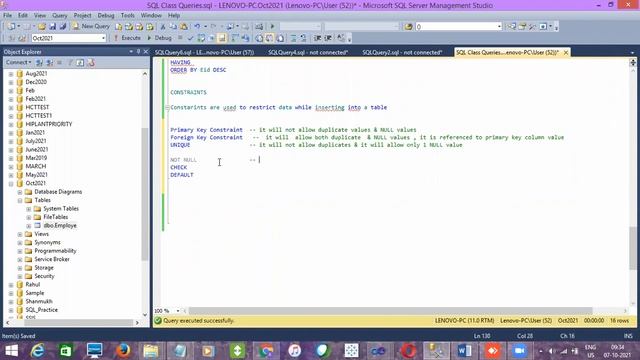Click the editor horizontal scrollbar
The image size is (640, 360).
pyautogui.click(x=390, y=311)
